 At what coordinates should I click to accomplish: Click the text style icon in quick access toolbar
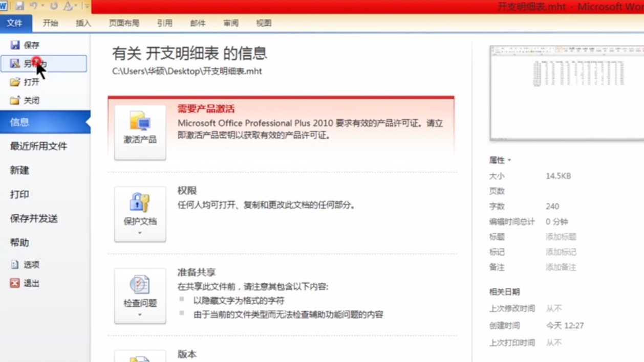pyautogui.click(x=68, y=6)
